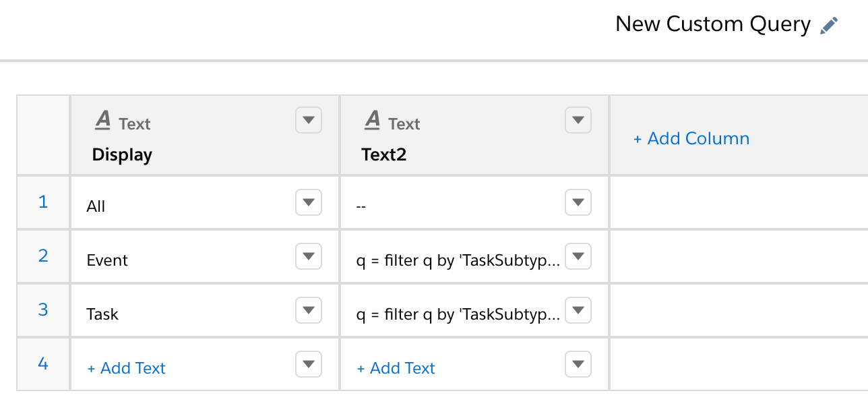Screen dimensions: 868x410
Task: Select row 3 using its row number
Action: 42,310
